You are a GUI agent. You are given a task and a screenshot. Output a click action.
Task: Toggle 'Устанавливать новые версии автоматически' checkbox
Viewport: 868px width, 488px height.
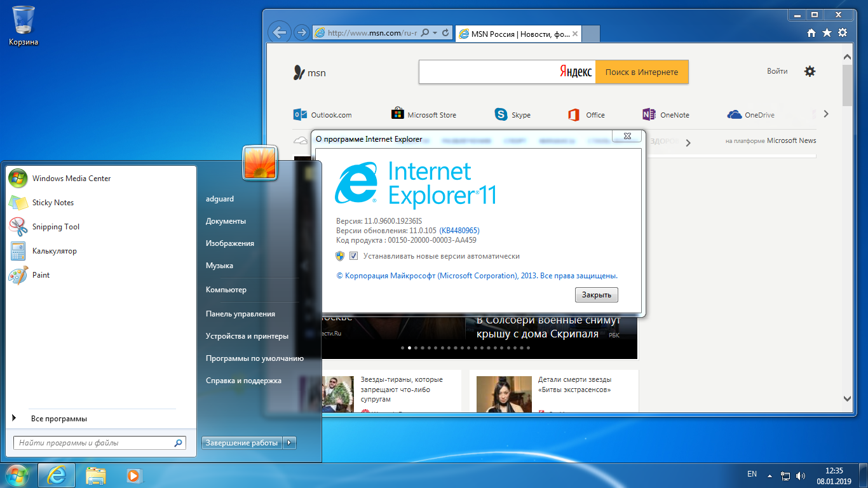click(353, 256)
